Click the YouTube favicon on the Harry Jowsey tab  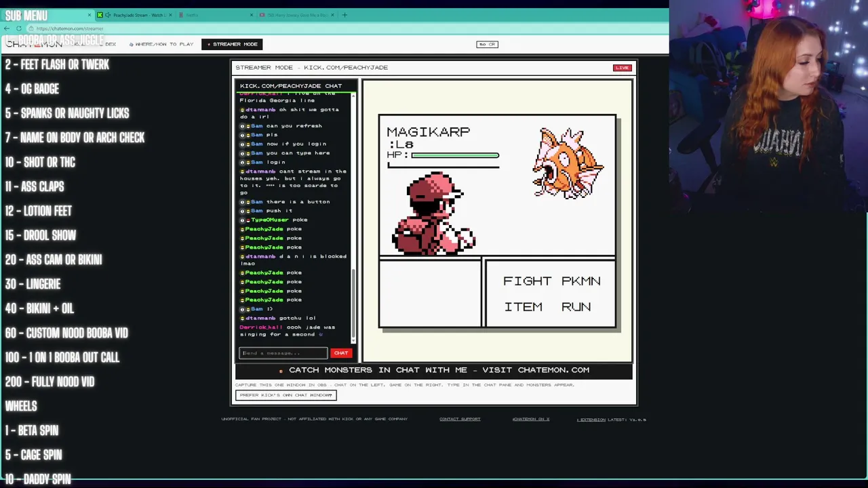pos(262,15)
